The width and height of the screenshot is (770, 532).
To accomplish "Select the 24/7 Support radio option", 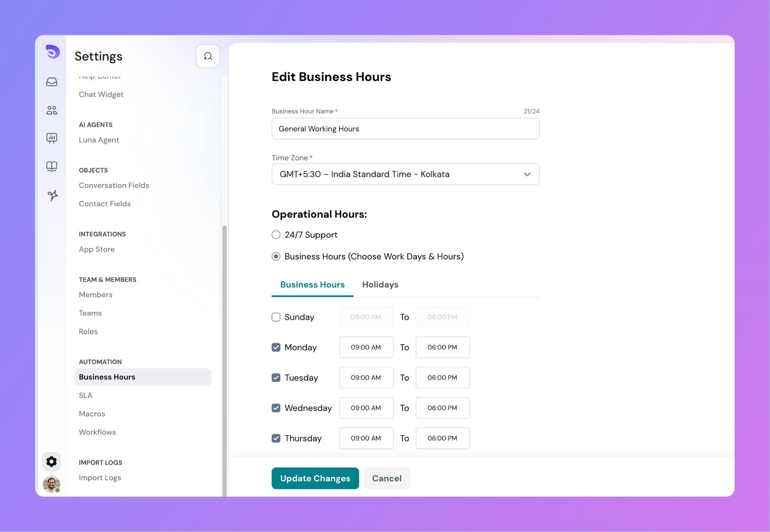I will [x=276, y=235].
